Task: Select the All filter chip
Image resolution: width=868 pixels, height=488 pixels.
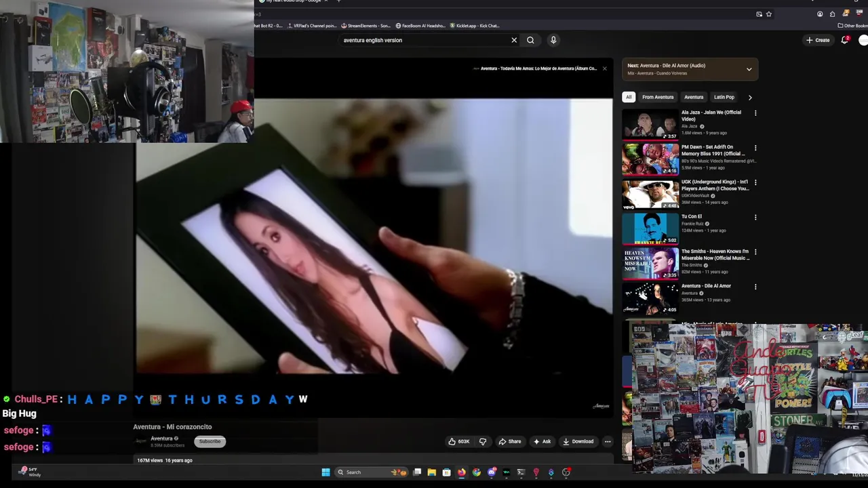Action: [x=629, y=97]
